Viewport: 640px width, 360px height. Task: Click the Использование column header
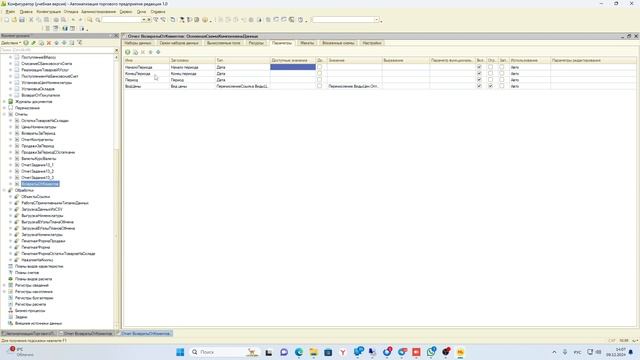pos(529,60)
